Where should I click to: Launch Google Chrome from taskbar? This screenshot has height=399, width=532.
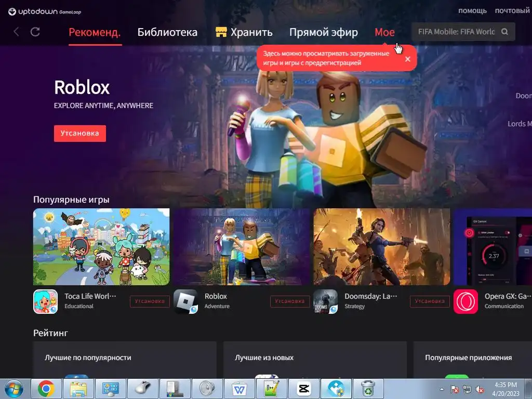46,389
